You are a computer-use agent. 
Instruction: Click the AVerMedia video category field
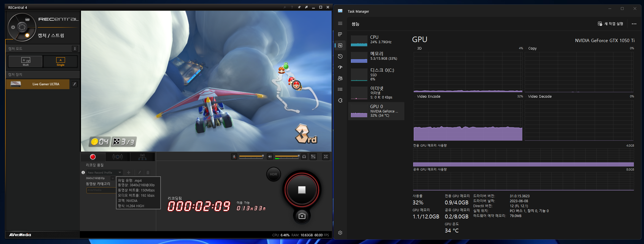(101, 190)
